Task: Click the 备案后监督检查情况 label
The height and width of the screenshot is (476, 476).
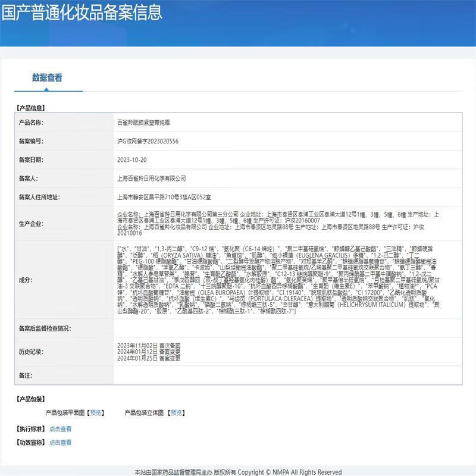Action: pyautogui.click(x=45, y=328)
